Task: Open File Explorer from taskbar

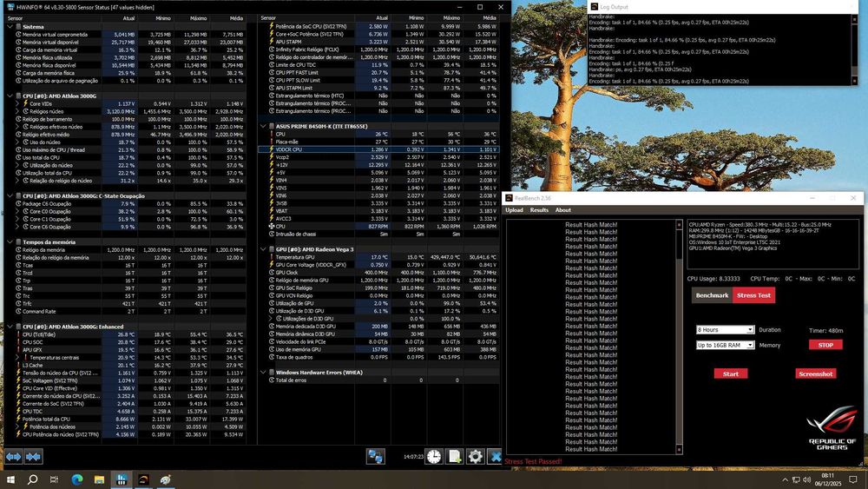Action: [99, 479]
